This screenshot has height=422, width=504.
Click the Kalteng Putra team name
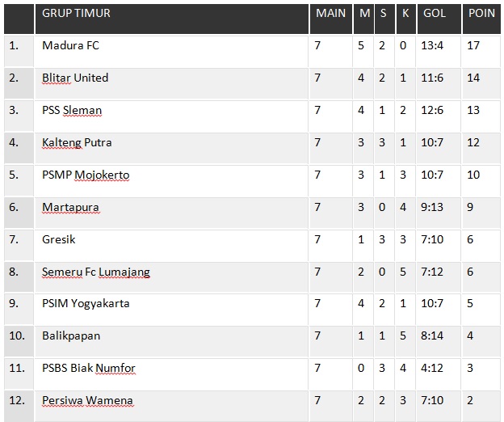[77, 143]
